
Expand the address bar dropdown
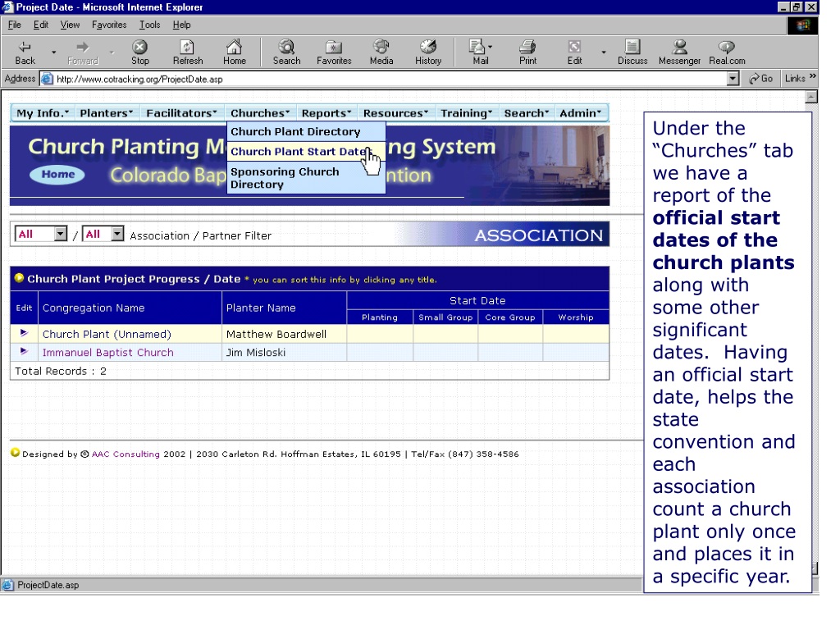(x=733, y=79)
